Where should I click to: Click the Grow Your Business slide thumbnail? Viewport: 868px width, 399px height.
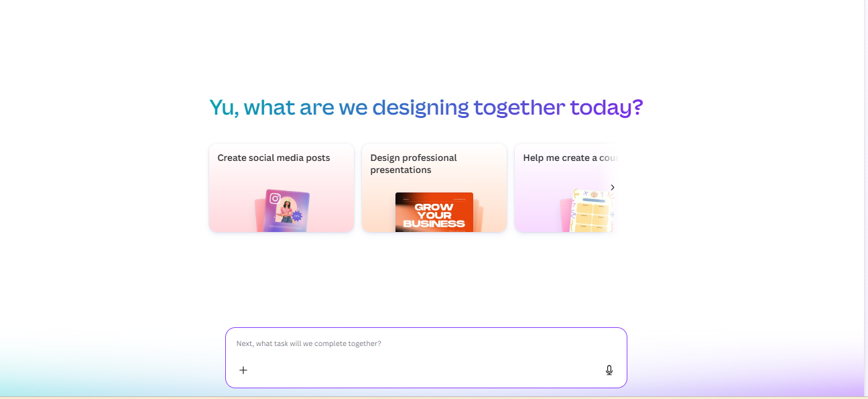(436, 213)
